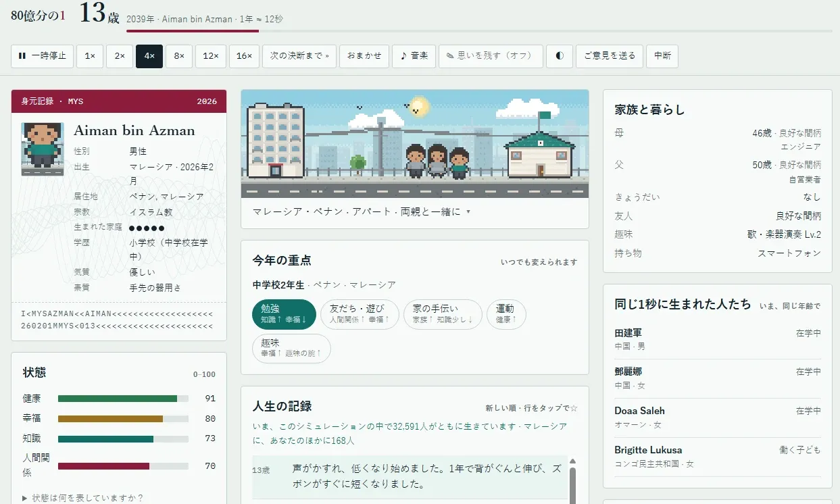Click the 持ち物 スマートフォン row
The image size is (840, 504).
(718, 253)
